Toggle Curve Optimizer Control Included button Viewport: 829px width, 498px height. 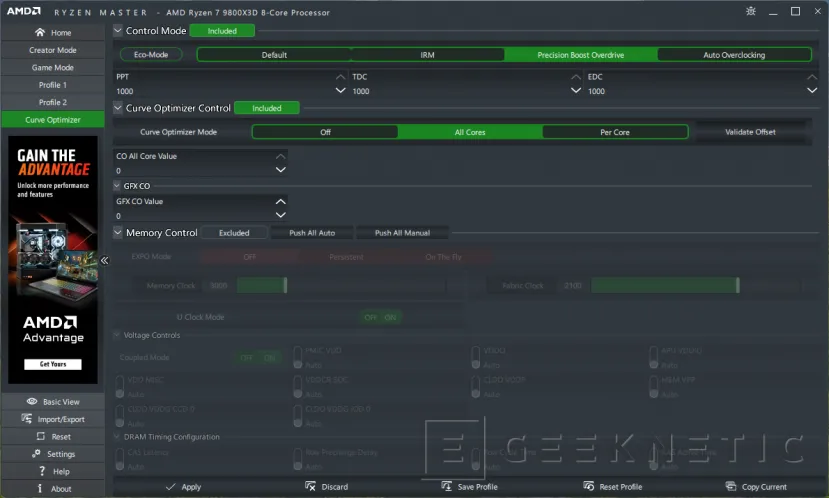266,108
